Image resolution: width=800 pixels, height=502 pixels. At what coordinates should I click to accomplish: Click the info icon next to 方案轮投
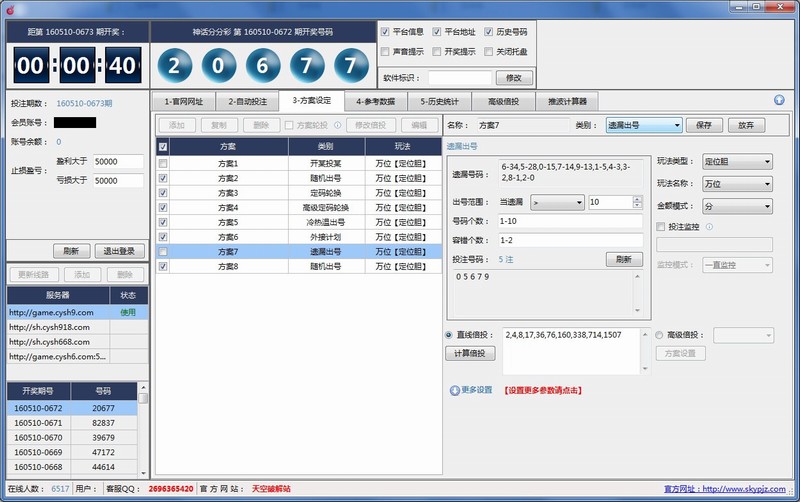337,125
